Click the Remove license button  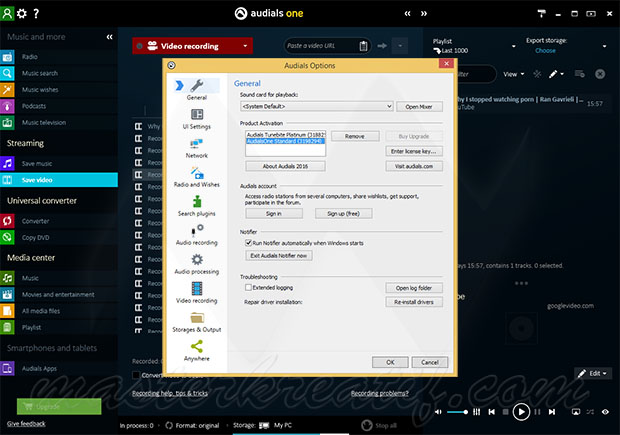[x=355, y=136]
